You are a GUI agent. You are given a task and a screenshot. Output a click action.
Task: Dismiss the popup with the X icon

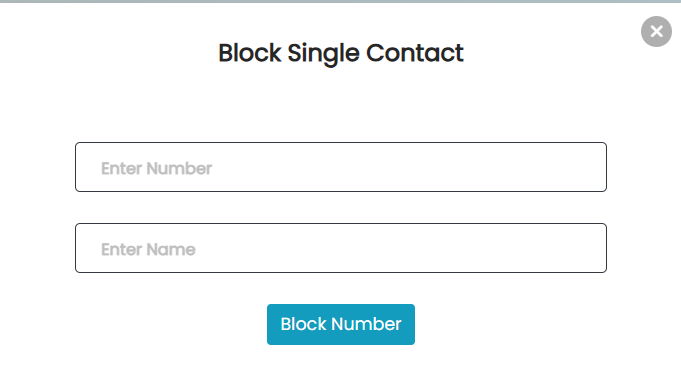pyautogui.click(x=656, y=31)
